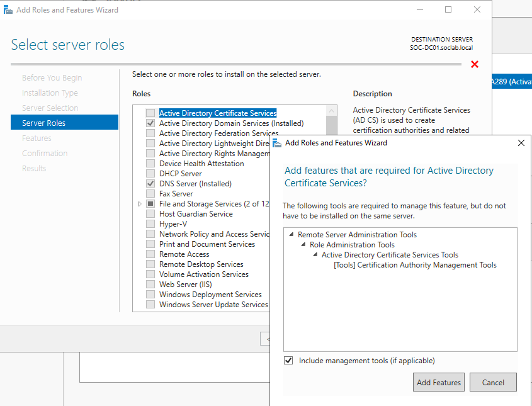The height and width of the screenshot is (406, 532).
Task: Select Role Administration Tools label
Action: (352, 245)
